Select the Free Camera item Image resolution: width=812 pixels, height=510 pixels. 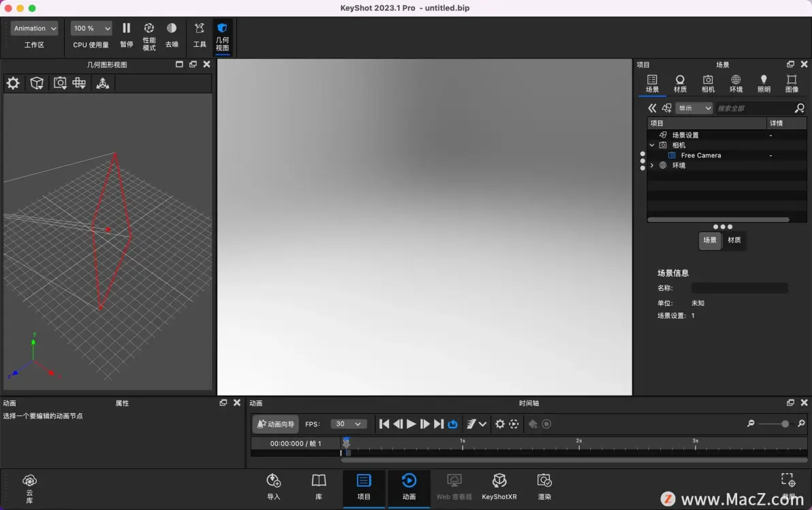click(x=701, y=155)
